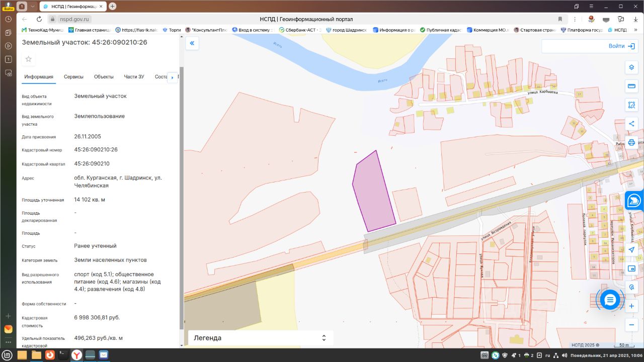Zoom out on the map
The height and width of the screenshot is (362, 644).
click(x=631, y=325)
